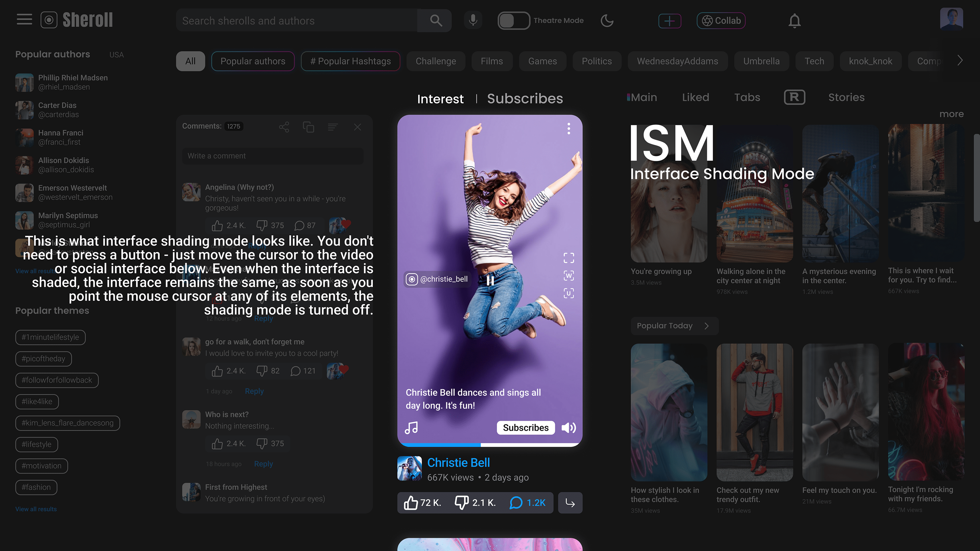Open the notifications bell

(794, 21)
